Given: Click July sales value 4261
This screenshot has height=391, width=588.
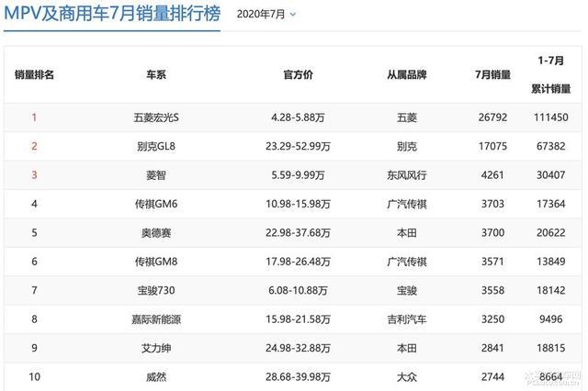Looking at the screenshot, I should point(492,175).
